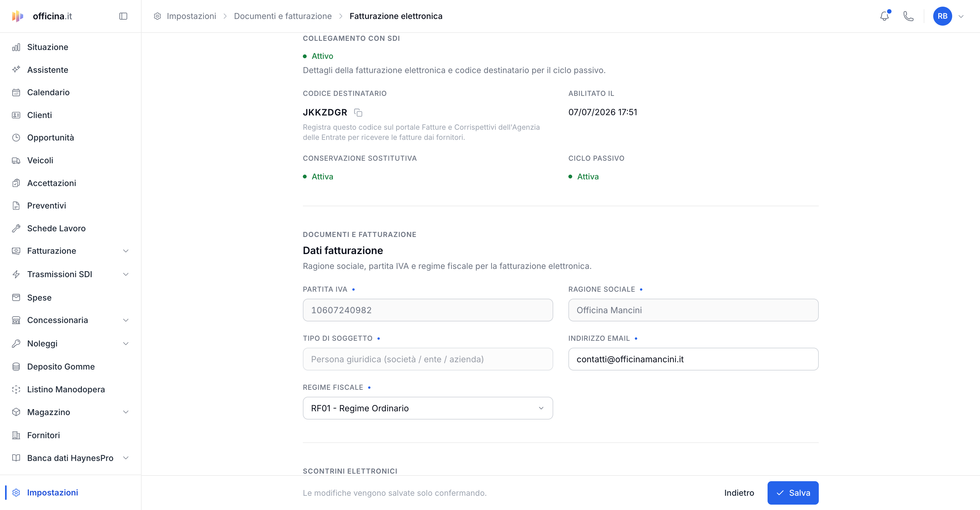Click the Fornitori building icon
This screenshot has width=980, height=510.
pyautogui.click(x=16, y=435)
